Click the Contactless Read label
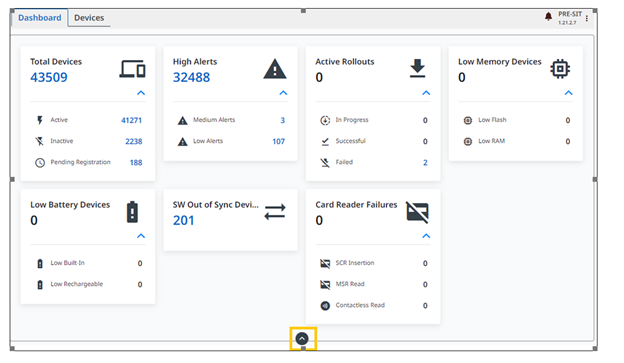 click(x=360, y=305)
